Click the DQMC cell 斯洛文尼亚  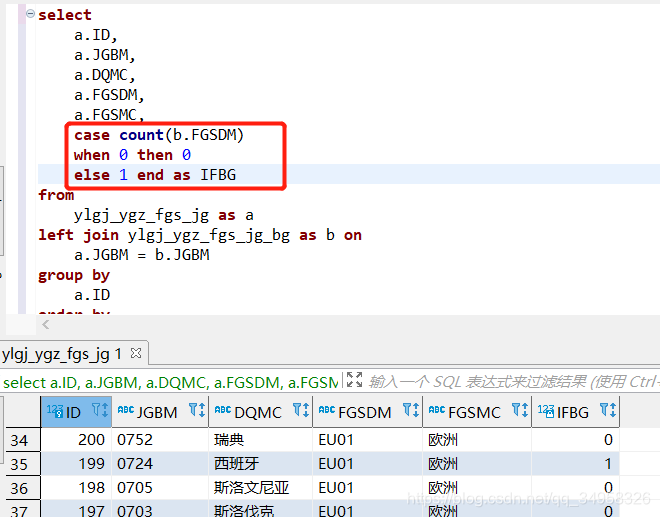pos(261,488)
